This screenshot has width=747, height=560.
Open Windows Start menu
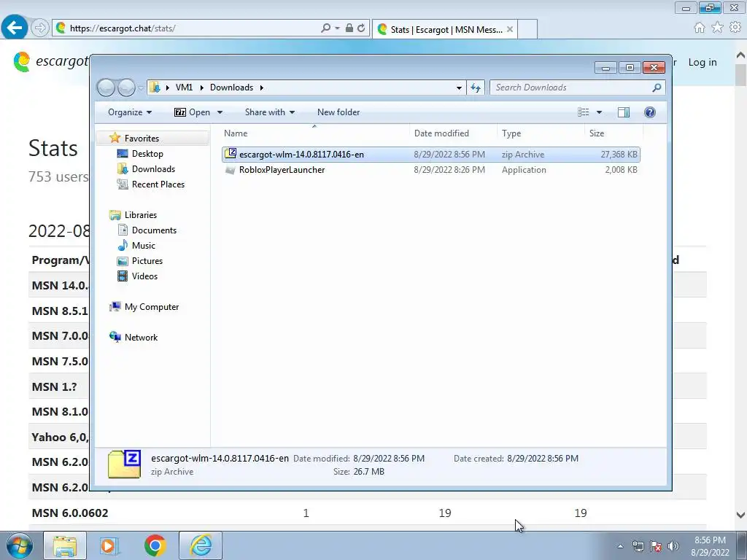click(20, 545)
